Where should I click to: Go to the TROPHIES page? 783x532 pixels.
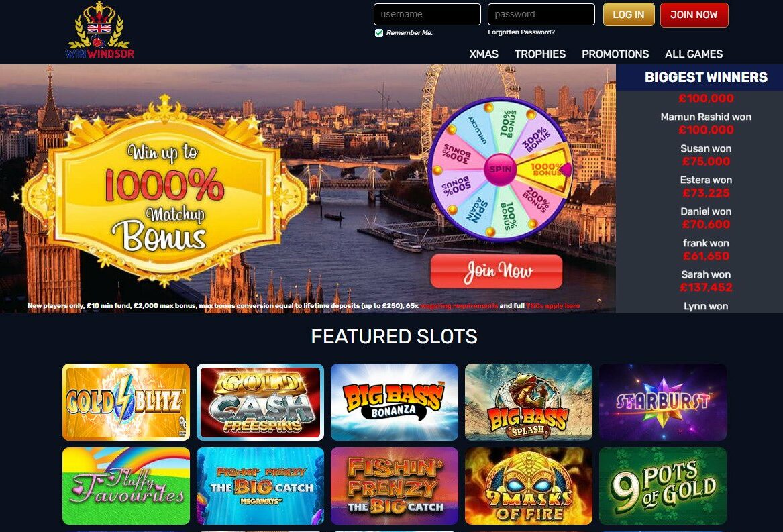[x=540, y=54]
